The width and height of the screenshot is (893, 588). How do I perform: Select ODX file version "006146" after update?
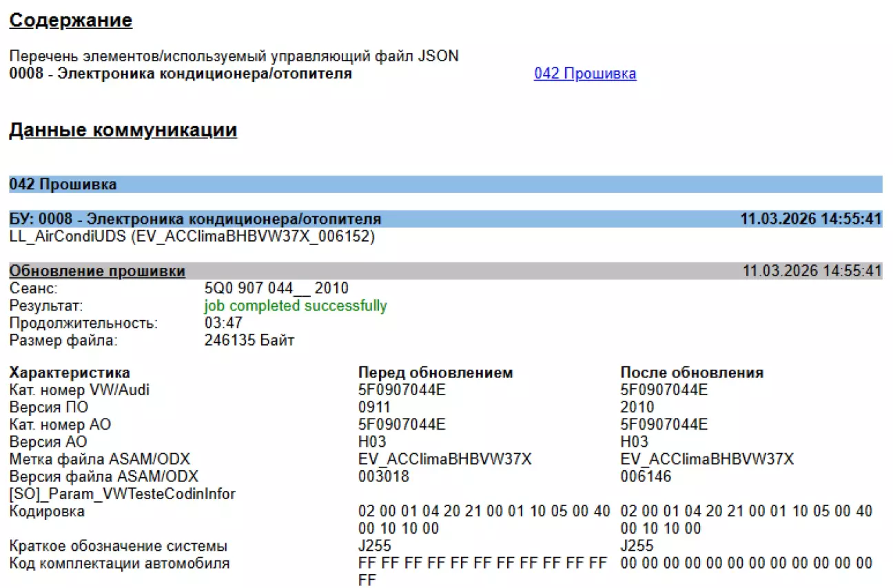[646, 476]
